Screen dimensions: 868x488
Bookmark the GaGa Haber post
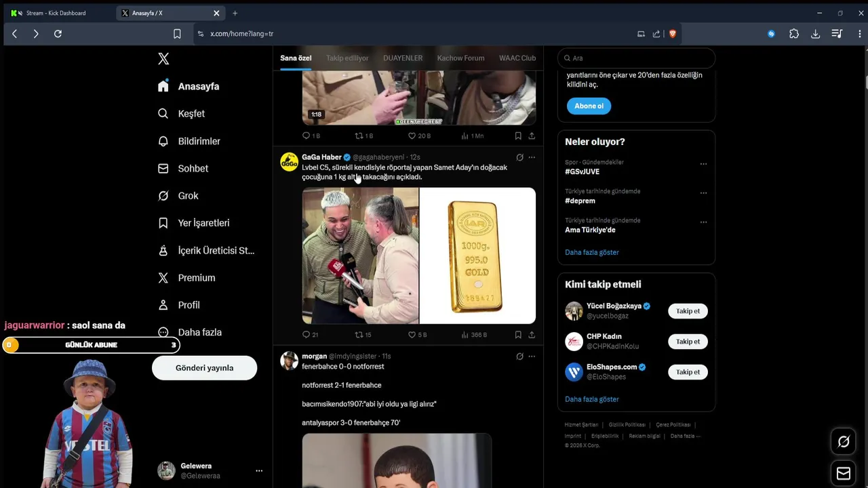tap(518, 335)
